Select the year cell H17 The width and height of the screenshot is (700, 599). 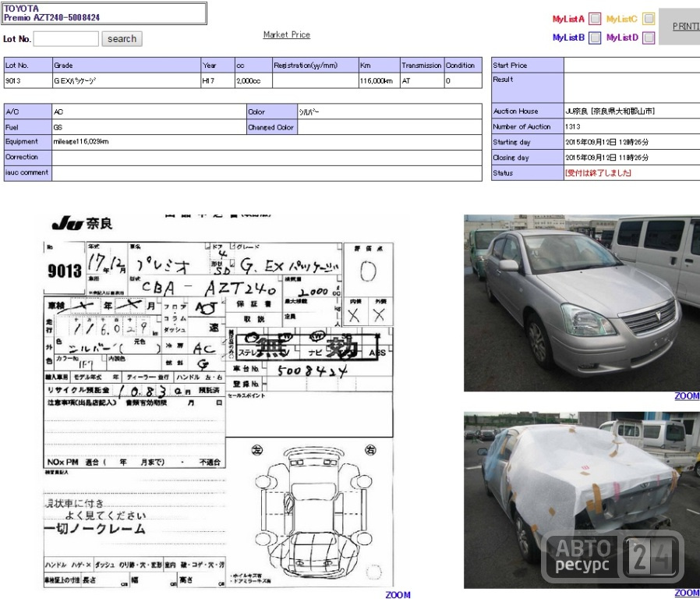coord(217,81)
